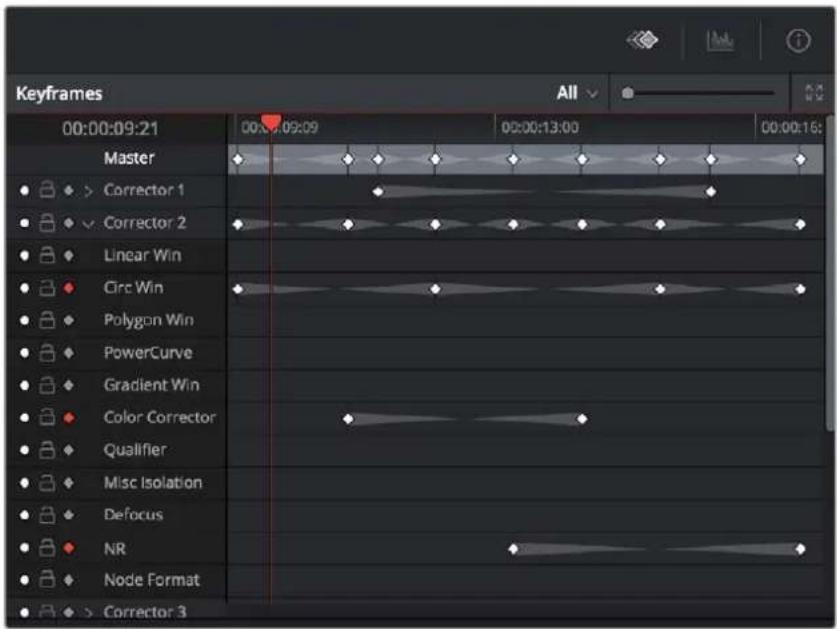This screenshot has height=629, width=837.
Task: Open the Scopes histogram icon
Action: coord(720,41)
